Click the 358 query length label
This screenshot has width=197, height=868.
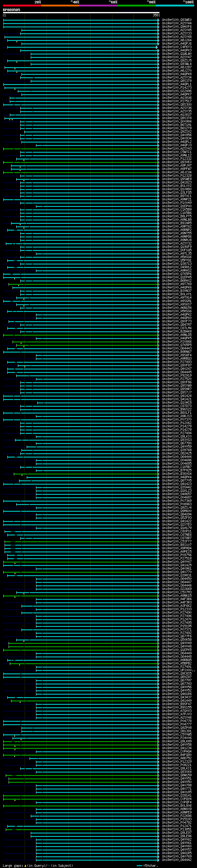155,15
